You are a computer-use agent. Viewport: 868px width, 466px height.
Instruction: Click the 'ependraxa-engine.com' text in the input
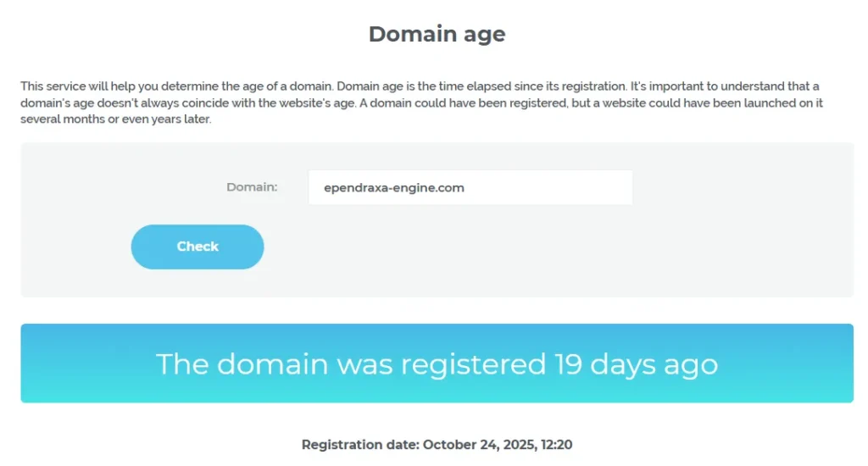pos(394,188)
